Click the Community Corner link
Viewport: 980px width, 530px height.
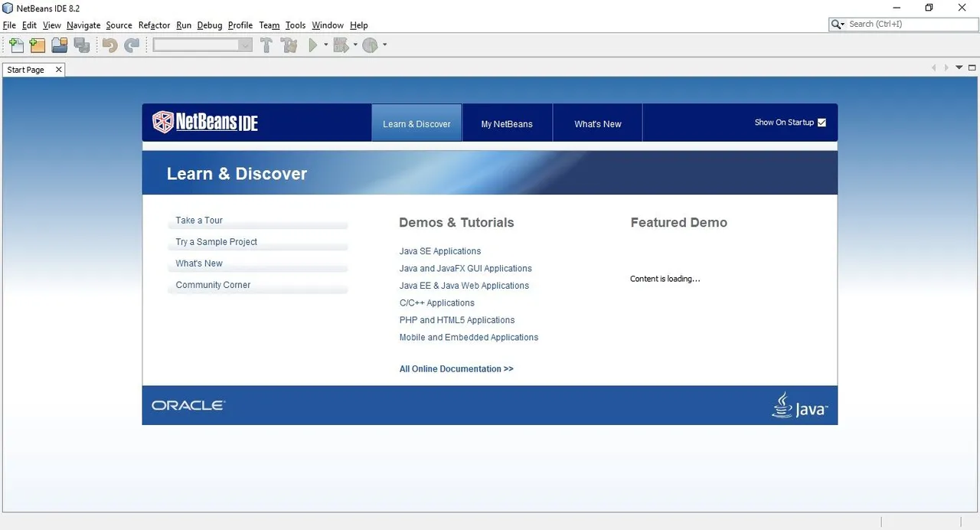(213, 285)
